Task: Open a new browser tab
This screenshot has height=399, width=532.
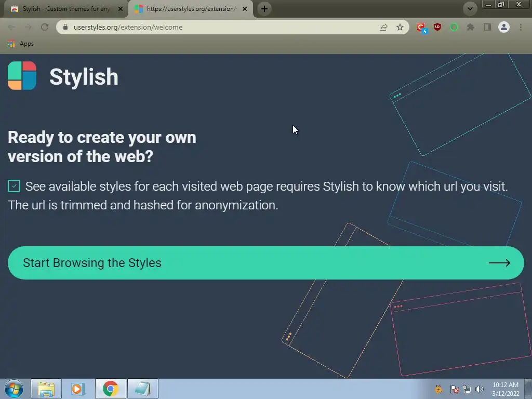Action: (264, 9)
